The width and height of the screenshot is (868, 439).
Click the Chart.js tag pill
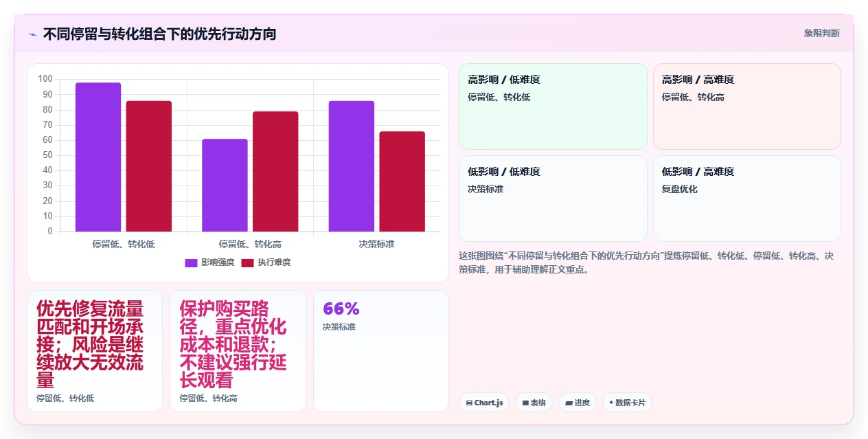point(484,403)
